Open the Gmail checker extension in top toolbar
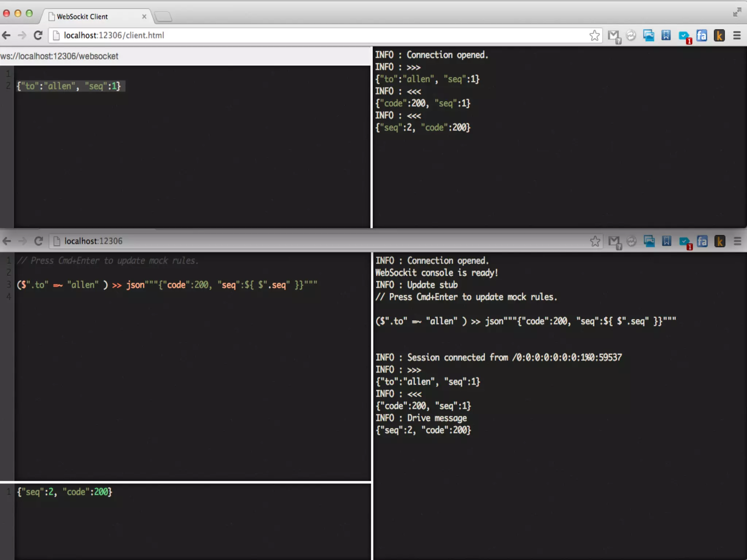The image size is (747, 560). click(614, 36)
